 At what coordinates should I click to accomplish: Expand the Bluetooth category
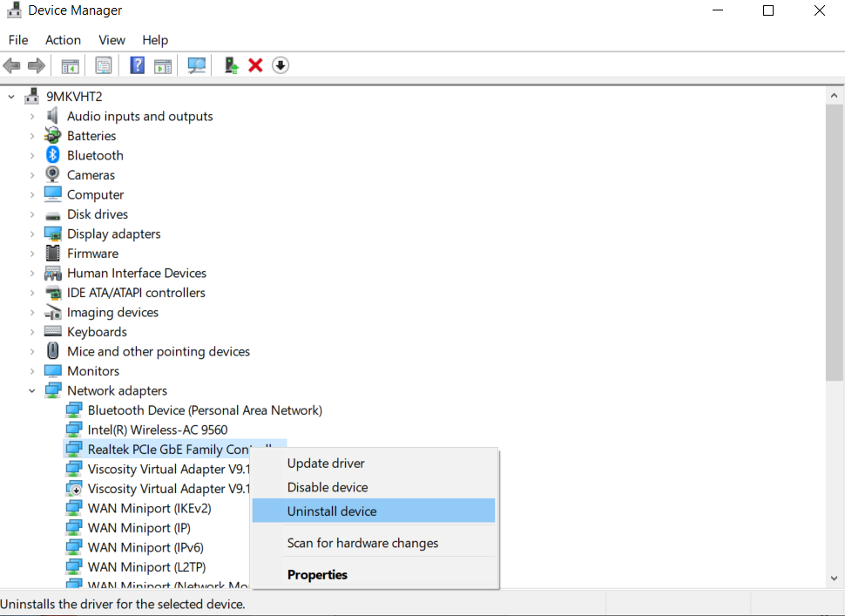[x=32, y=156]
